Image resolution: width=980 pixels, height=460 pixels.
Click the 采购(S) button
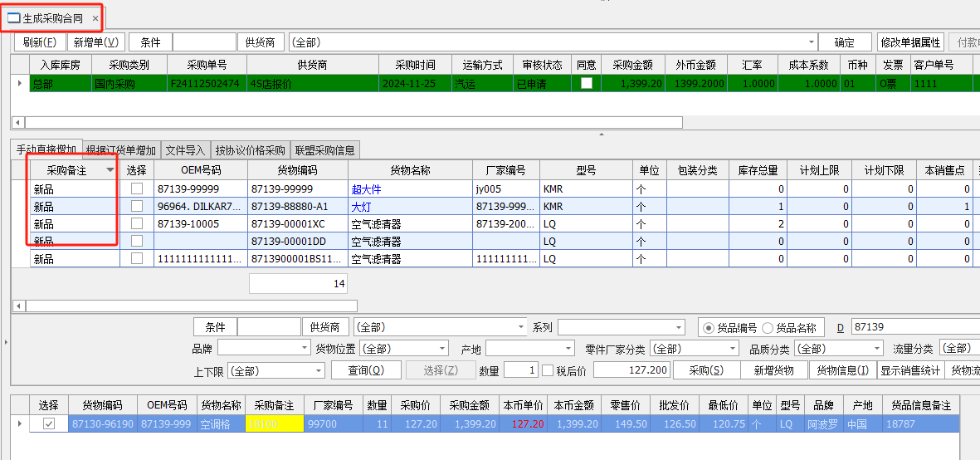pyautogui.click(x=706, y=370)
